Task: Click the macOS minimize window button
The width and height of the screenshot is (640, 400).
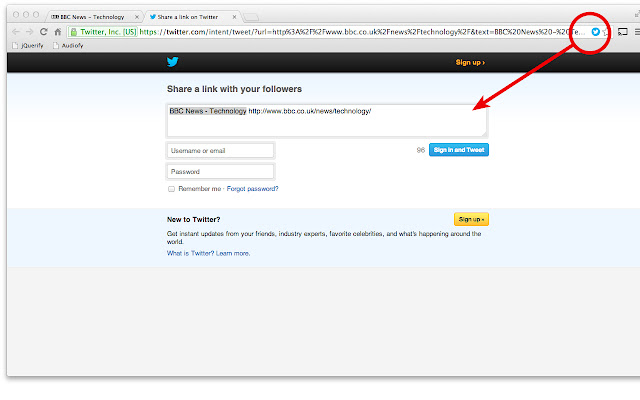Action: coord(26,15)
